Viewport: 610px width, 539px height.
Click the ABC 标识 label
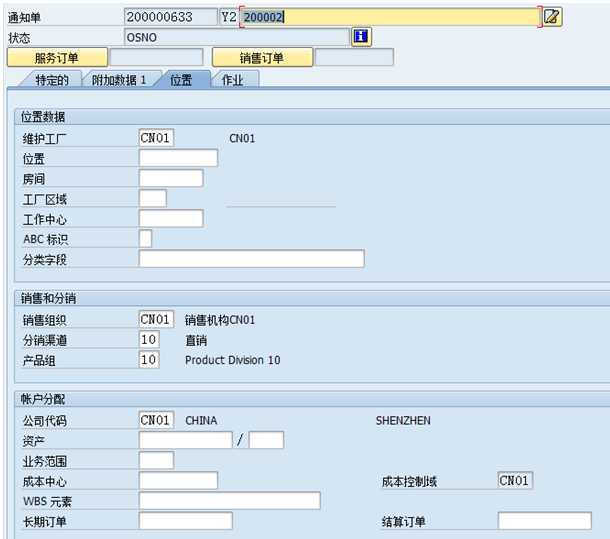[45, 239]
